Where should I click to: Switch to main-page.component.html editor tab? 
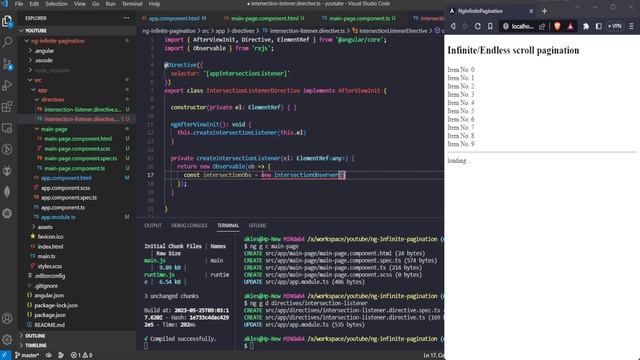(264, 18)
